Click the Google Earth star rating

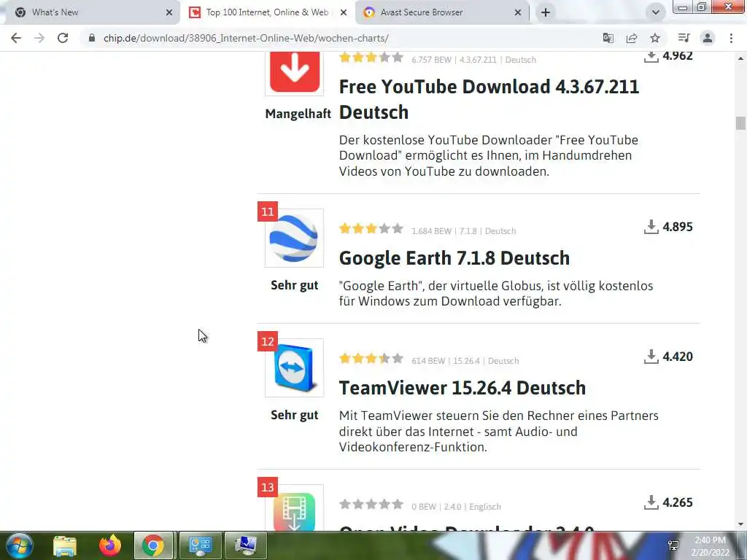(371, 229)
